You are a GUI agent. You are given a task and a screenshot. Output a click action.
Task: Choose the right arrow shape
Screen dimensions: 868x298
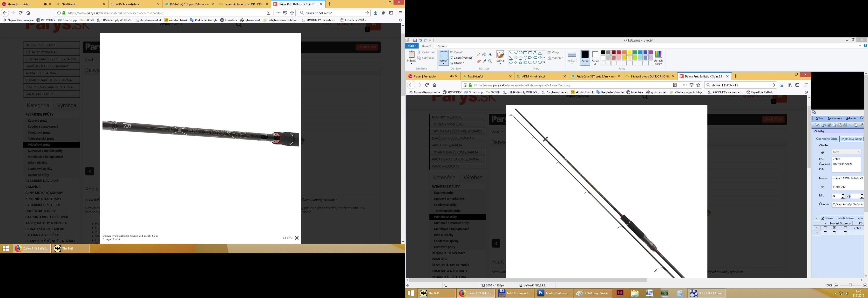(x=530, y=58)
